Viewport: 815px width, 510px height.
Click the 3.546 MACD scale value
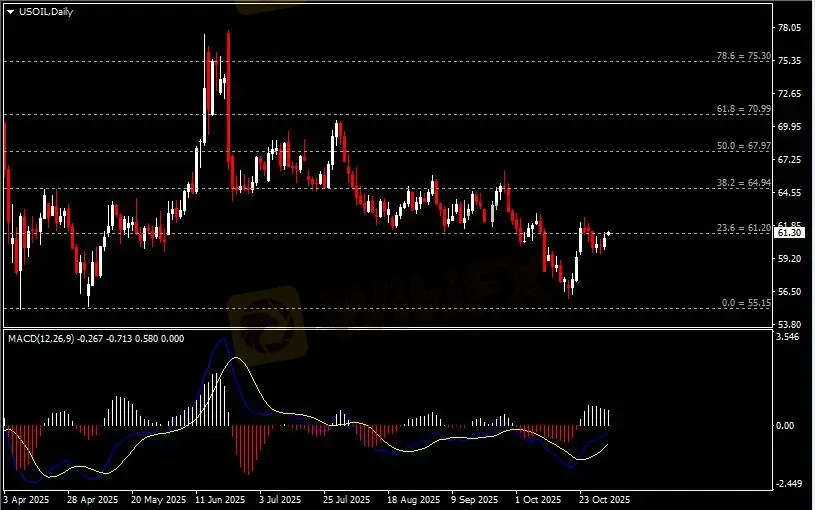788,337
